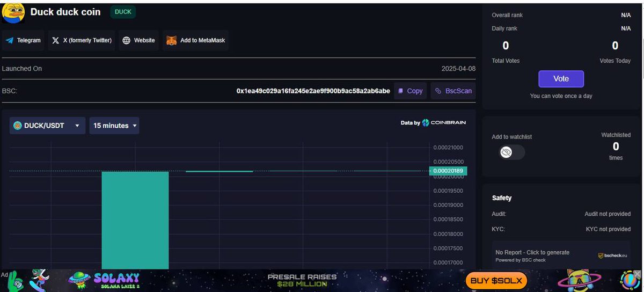Open the 15 minutes interval dropdown

[114, 126]
